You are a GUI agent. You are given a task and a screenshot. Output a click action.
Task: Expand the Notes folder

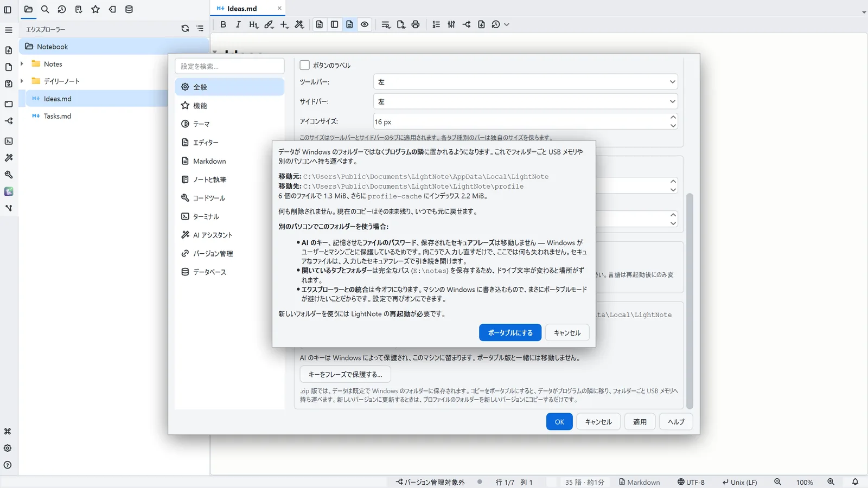coord(22,64)
